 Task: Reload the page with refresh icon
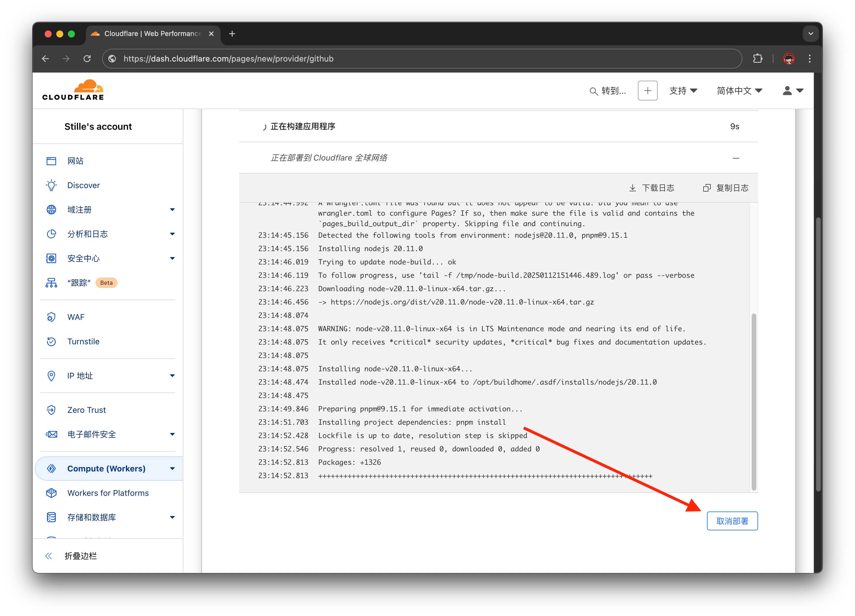(x=87, y=58)
